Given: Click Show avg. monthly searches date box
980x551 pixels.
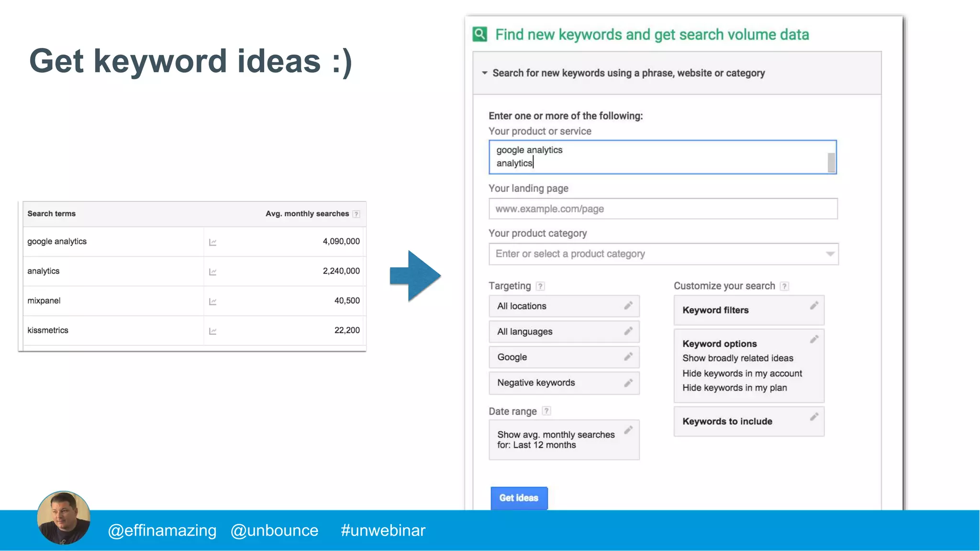Looking at the screenshot, I should [564, 440].
